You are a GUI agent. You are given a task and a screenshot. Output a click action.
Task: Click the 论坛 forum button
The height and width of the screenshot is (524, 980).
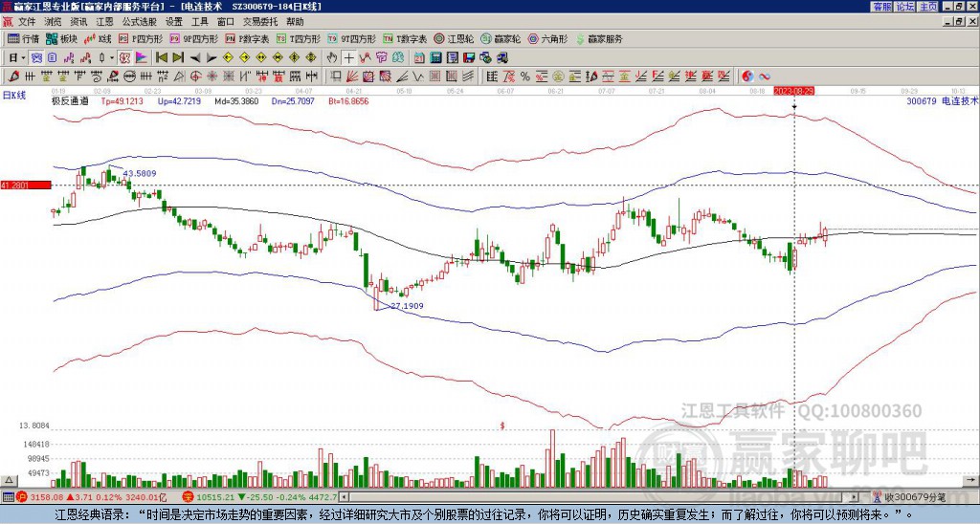(905, 7)
